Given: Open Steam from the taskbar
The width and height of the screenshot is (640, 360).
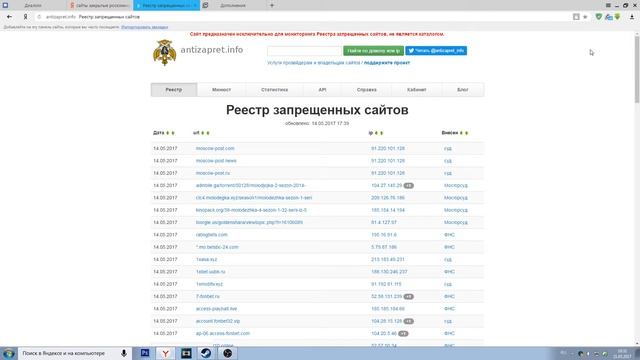Looking at the screenshot, I should point(206,353).
